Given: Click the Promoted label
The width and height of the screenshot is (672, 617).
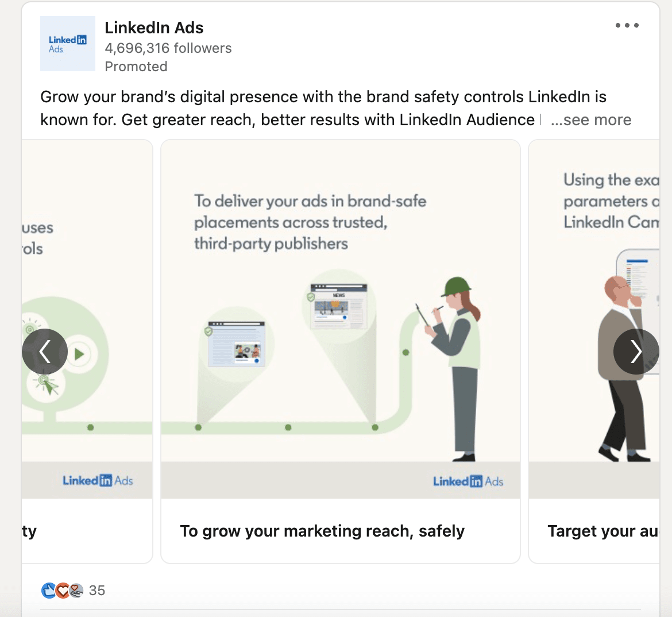Looking at the screenshot, I should [136, 67].
